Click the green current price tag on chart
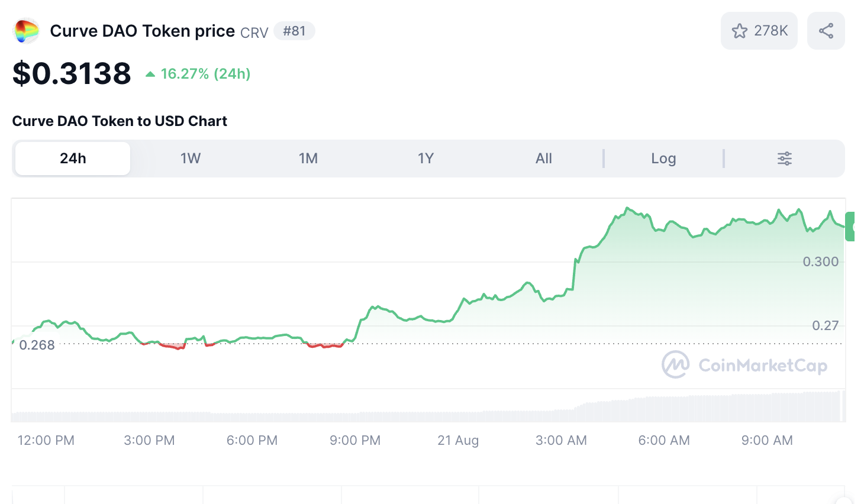The height and width of the screenshot is (504, 864). (x=850, y=226)
